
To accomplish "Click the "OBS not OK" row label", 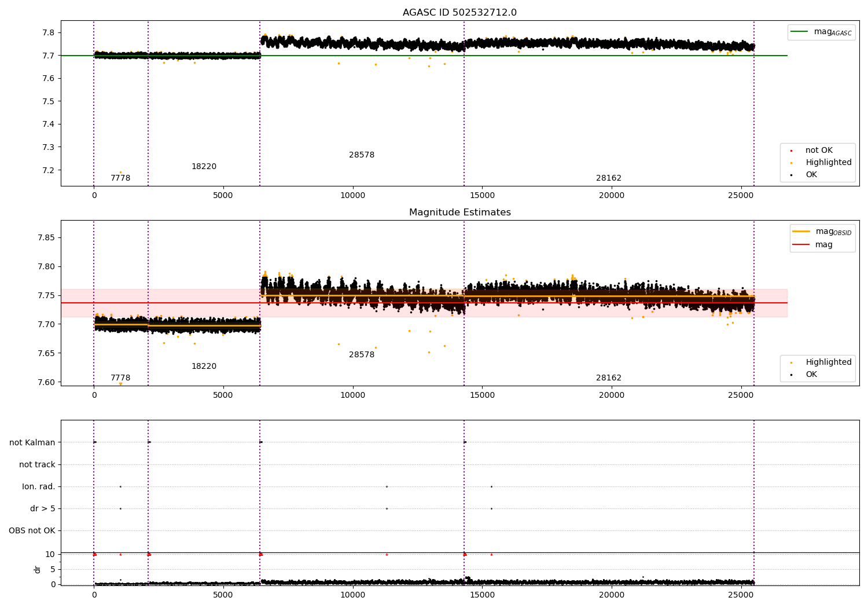I will coord(32,530).
